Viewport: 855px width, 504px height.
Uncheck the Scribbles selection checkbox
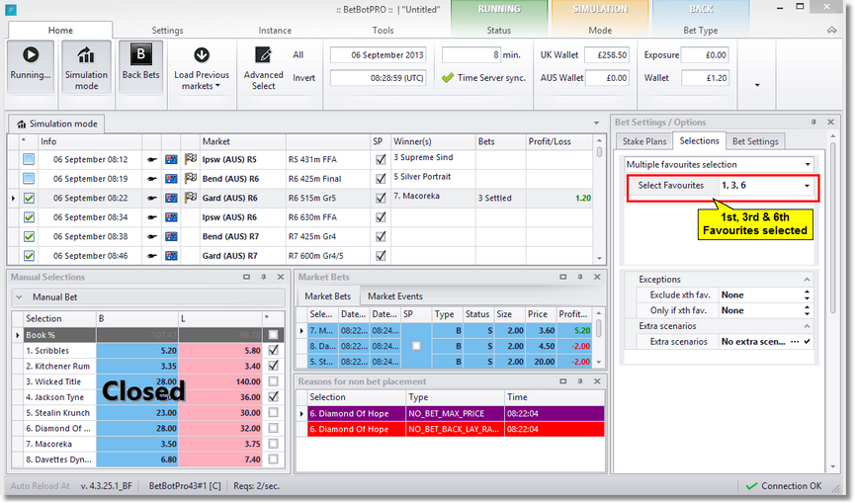tap(273, 350)
